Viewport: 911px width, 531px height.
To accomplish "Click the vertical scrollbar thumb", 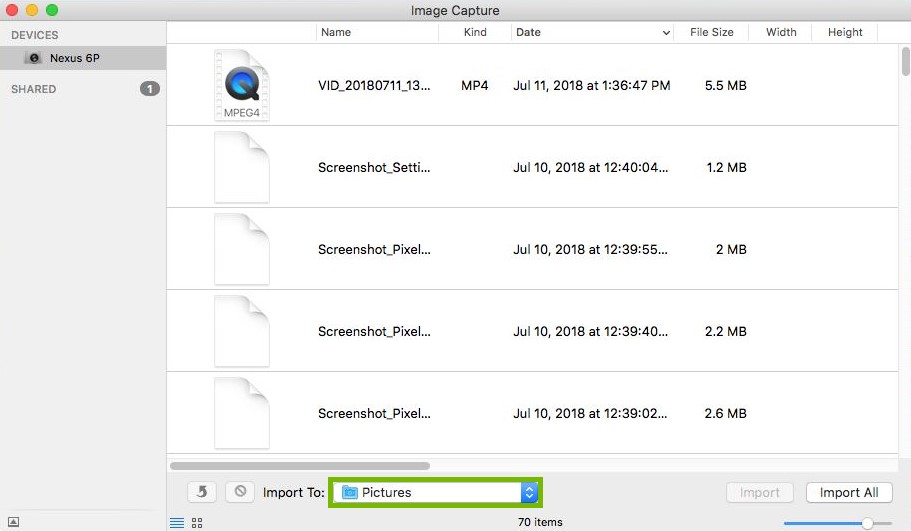I will [x=905, y=62].
